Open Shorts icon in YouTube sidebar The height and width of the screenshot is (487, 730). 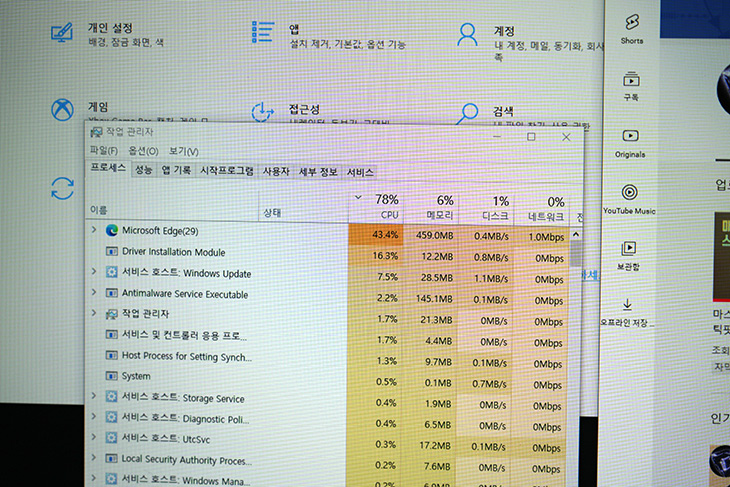632,22
